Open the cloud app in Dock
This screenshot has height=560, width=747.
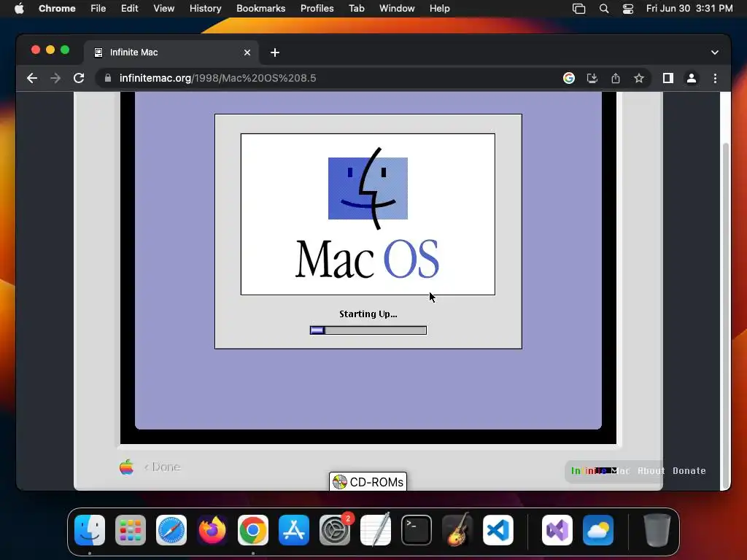(598, 530)
